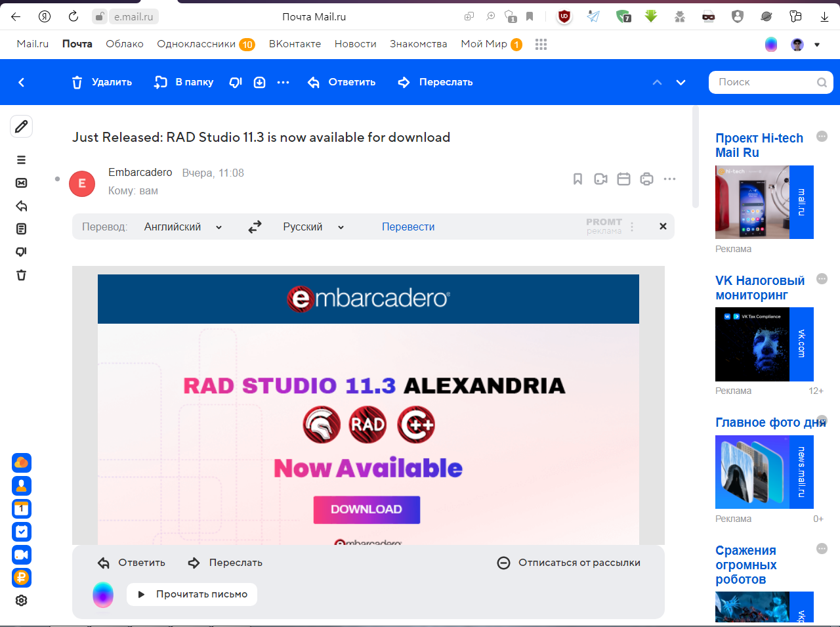Mark message as spam in top toolbar

coord(236,82)
